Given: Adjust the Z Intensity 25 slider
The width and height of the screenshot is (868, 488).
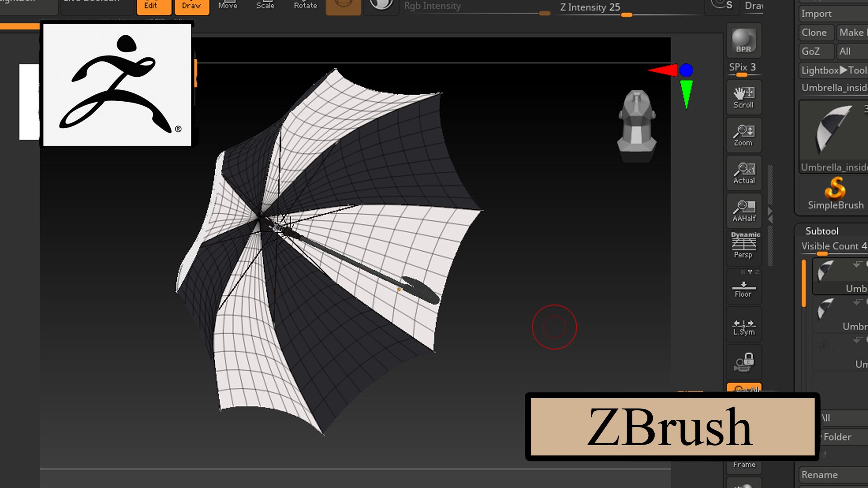Looking at the screenshot, I should pos(628,9).
